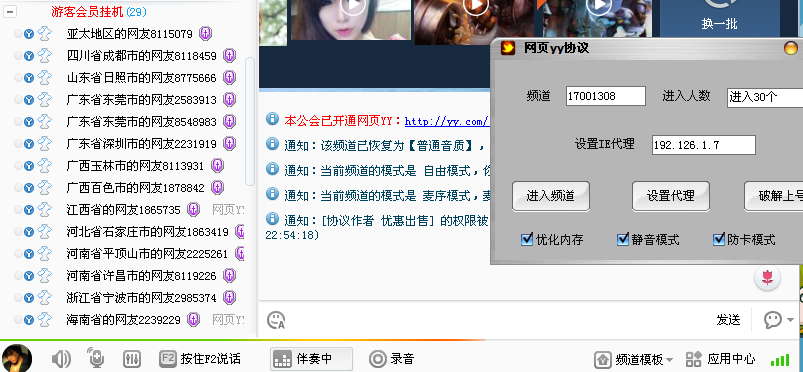Click purple badge beside 广东省东莞市的网友2583913
The image size is (803, 372).
click(x=229, y=99)
